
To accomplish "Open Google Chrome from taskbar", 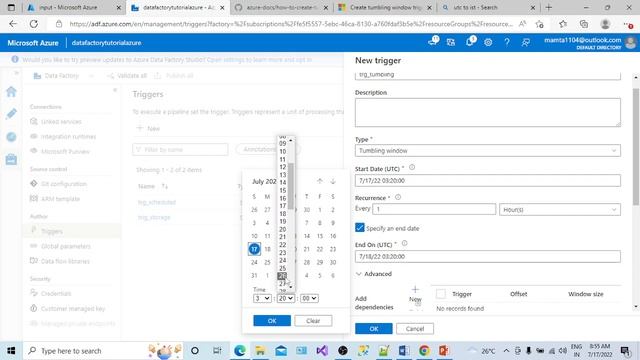I will (x=424, y=351).
